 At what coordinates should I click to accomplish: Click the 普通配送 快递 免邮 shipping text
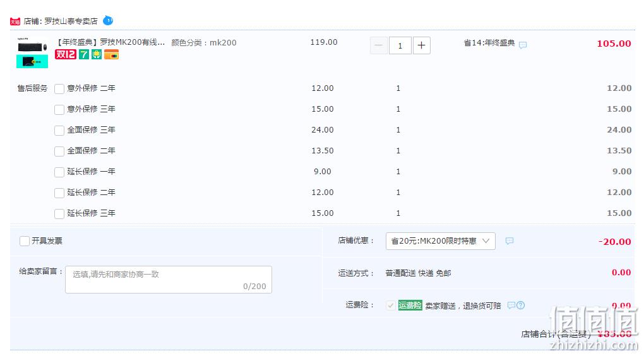418,273
